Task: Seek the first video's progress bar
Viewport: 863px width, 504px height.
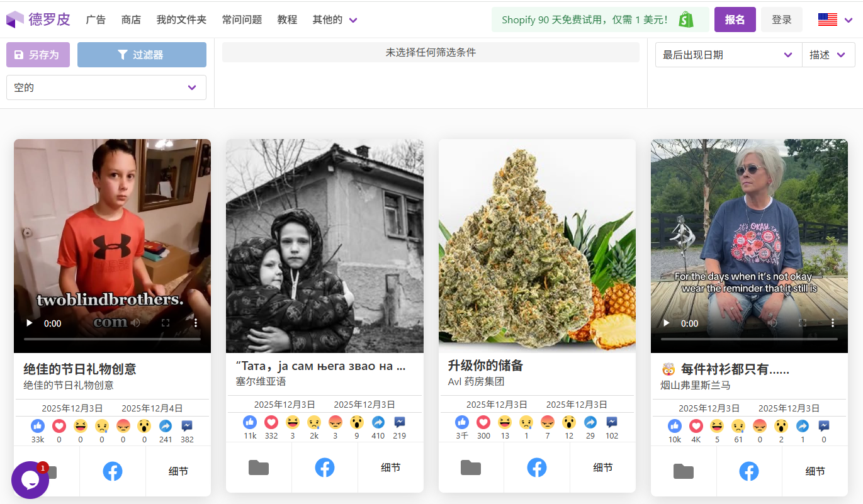Action: coord(112,339)
